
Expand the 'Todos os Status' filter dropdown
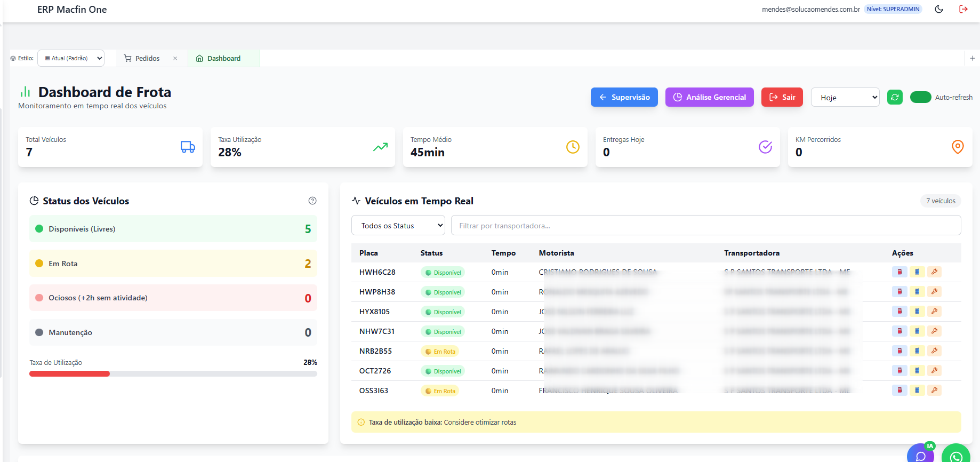click(x=398, y=226)
